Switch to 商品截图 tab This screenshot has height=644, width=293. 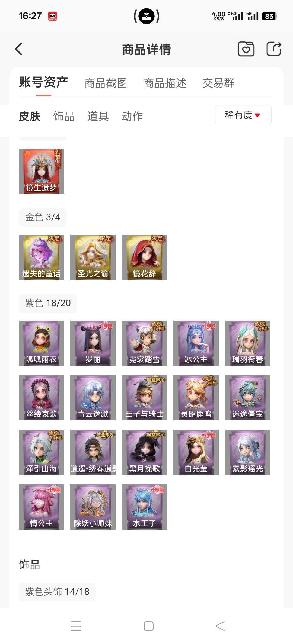[x=106, y=83]
